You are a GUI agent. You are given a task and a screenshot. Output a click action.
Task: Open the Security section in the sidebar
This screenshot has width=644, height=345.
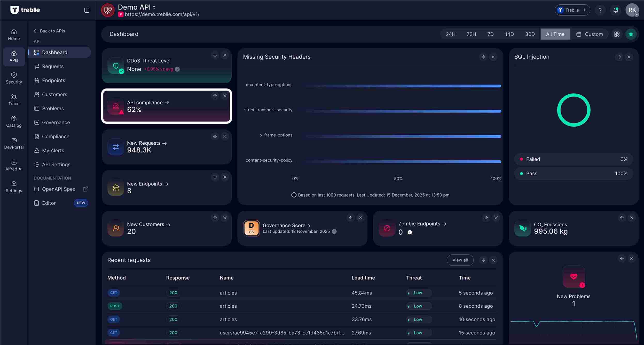click(14, 78)
